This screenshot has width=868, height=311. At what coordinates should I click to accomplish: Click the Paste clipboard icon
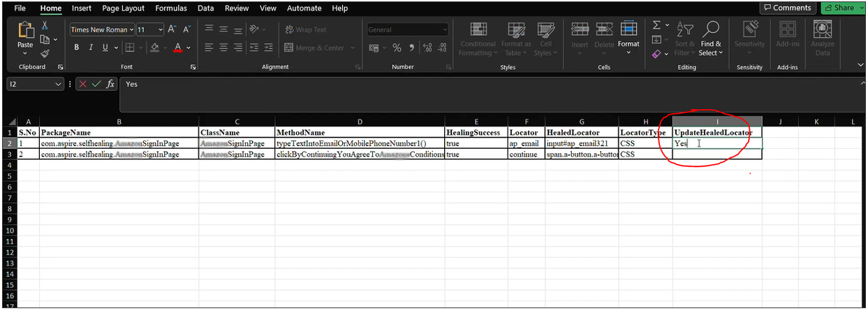point(26,31)
